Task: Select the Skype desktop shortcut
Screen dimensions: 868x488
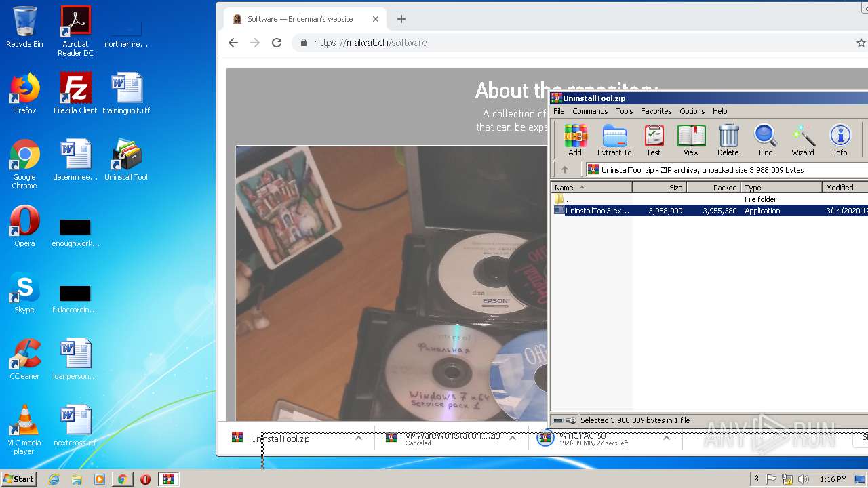Action: pyautogui.click(x=24, y=293)
